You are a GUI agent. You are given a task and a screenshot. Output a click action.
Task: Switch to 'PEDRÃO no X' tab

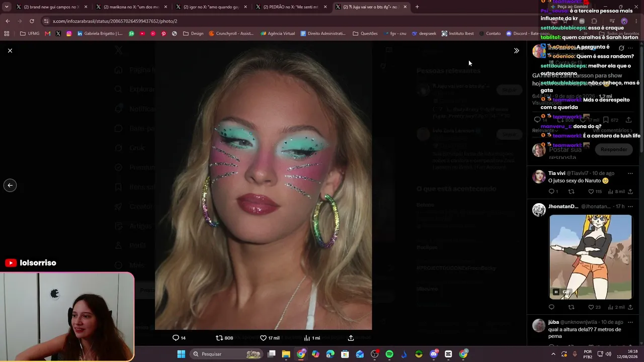click(290, 7)
